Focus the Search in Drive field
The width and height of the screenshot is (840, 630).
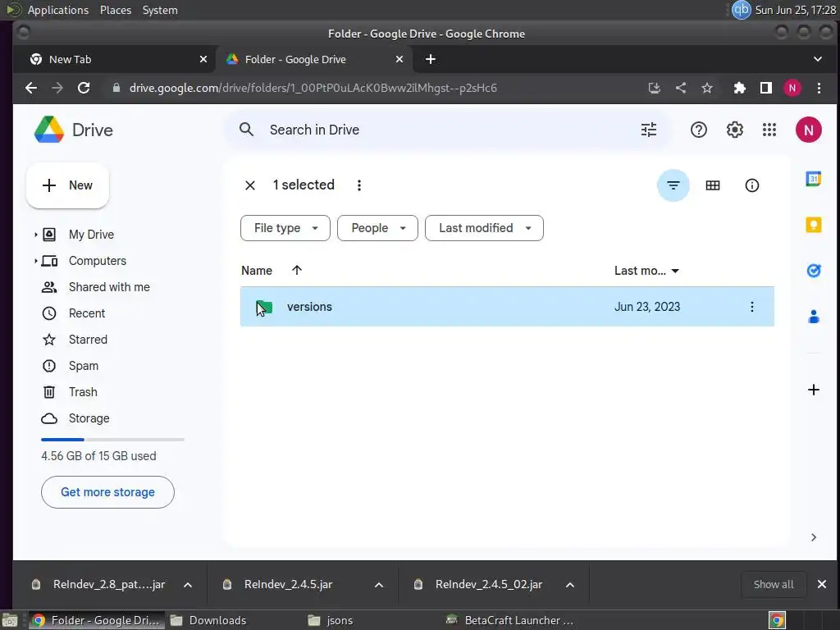(447, 130)
